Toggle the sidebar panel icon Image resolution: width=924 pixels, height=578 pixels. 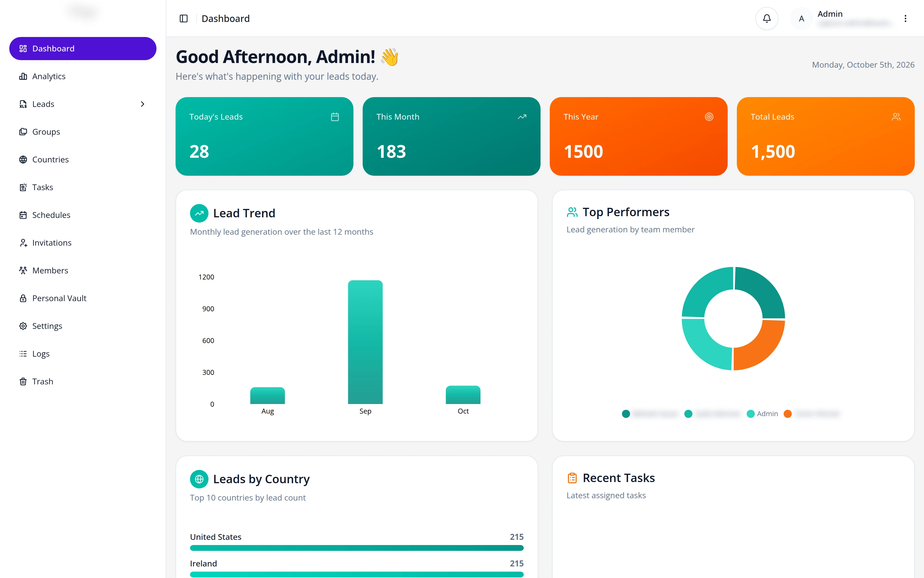[x=184, y=18]
